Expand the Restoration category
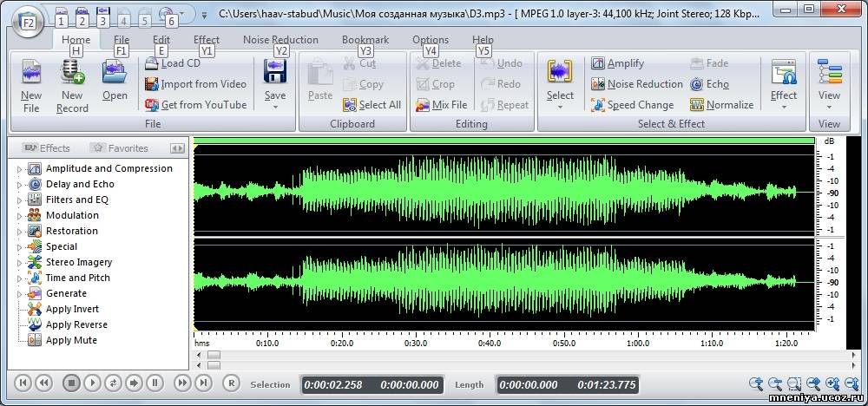This screenshot has width=868, height=406. click(19, 232)
